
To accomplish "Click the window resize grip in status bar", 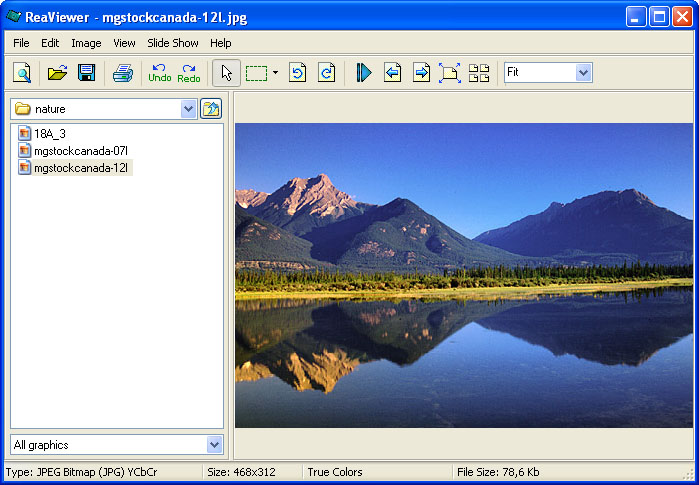I will pyautogui.click(x=689, y=474).
